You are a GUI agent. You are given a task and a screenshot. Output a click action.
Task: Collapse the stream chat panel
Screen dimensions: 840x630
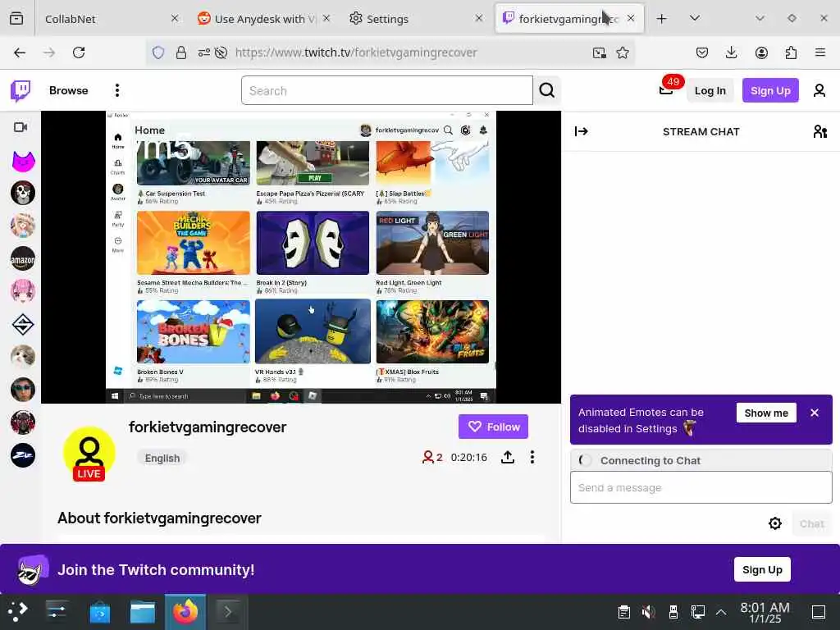point(582,131)
